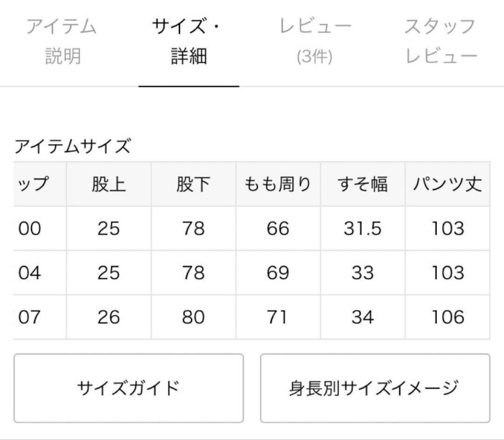Select the 股下 column header
The width and height of the screenshot is (504, 440).
[194, 184]
